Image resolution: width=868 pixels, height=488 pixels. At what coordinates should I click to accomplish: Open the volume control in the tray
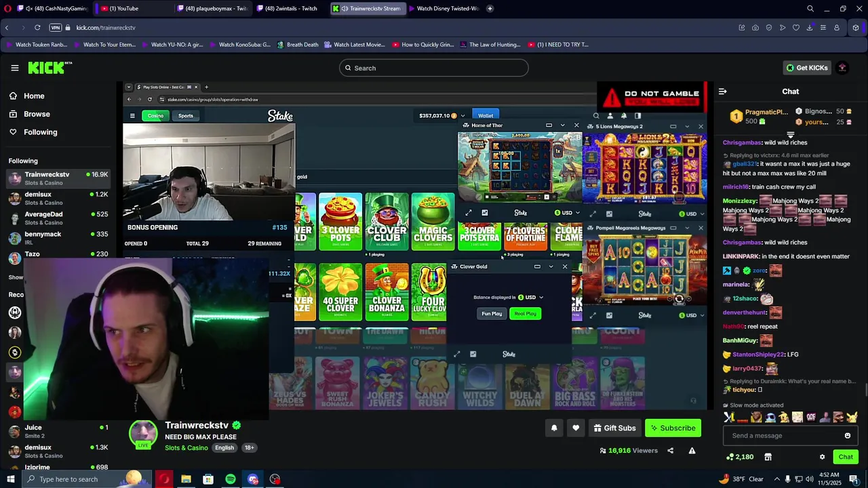(810, 479)
